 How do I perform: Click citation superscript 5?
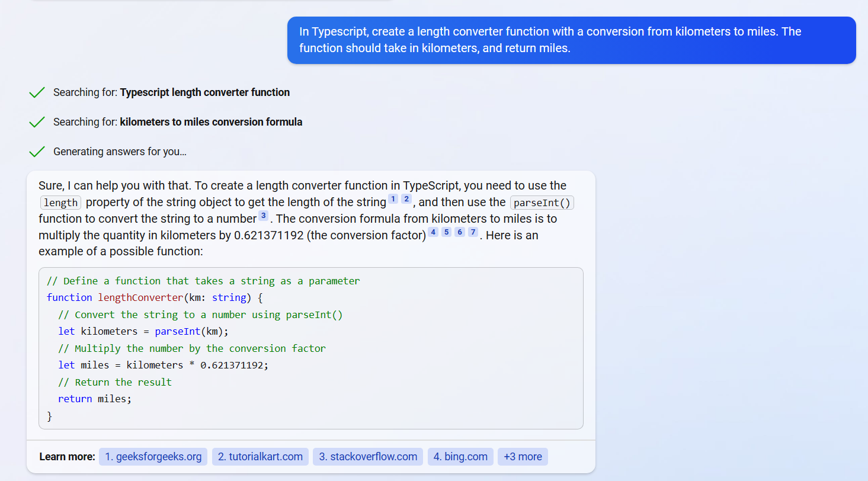pyautogui.click(x=446, y=232)
